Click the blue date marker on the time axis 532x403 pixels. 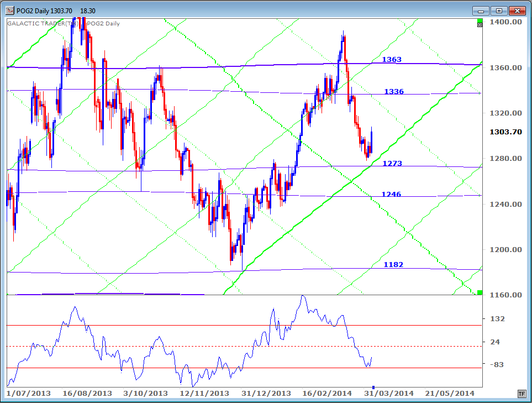[x=373, y=388]
